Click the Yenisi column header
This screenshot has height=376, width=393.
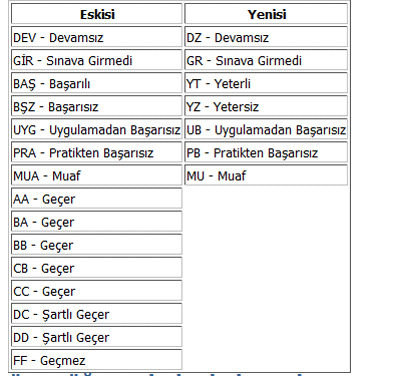tap(266, 14)
